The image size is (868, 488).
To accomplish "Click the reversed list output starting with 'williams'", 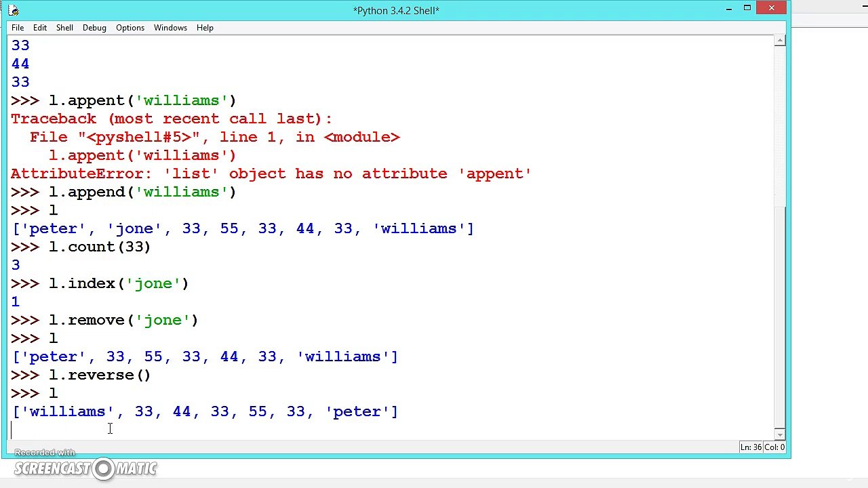I will pyautogui.click(x=205, y=411).
